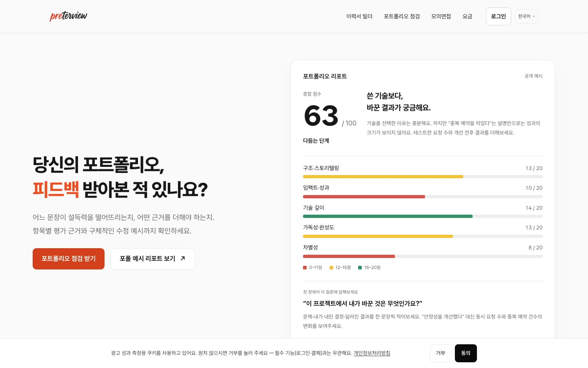Image resolution: width=588 pixels, height=368 pixels.
Task: Select the 요금 navigation item
Action: pos(467,16)
